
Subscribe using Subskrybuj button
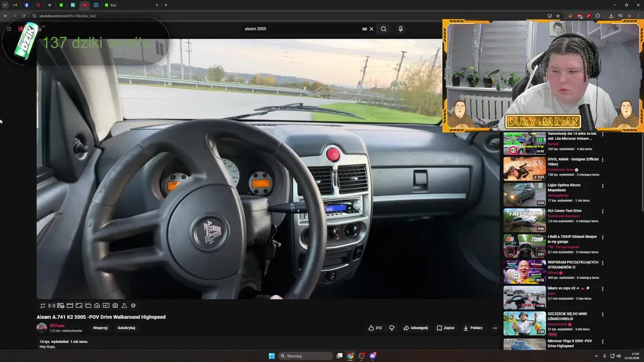[x=126, y=328]
